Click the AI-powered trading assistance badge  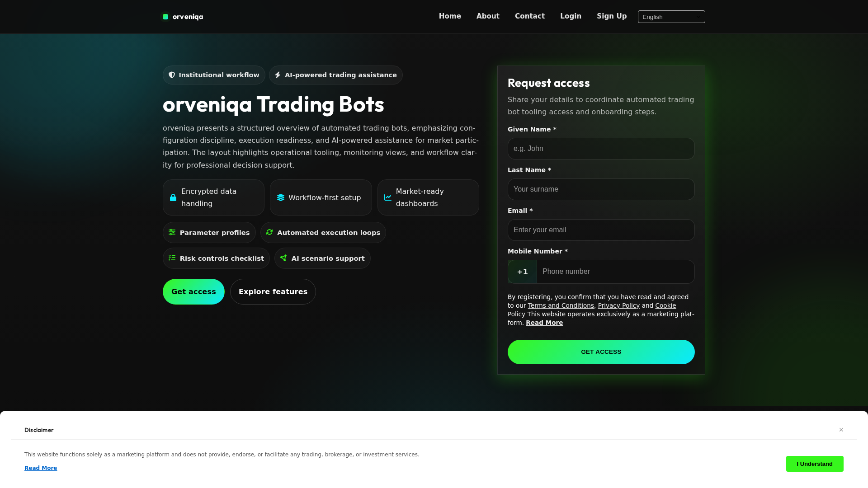pos(336,75)
